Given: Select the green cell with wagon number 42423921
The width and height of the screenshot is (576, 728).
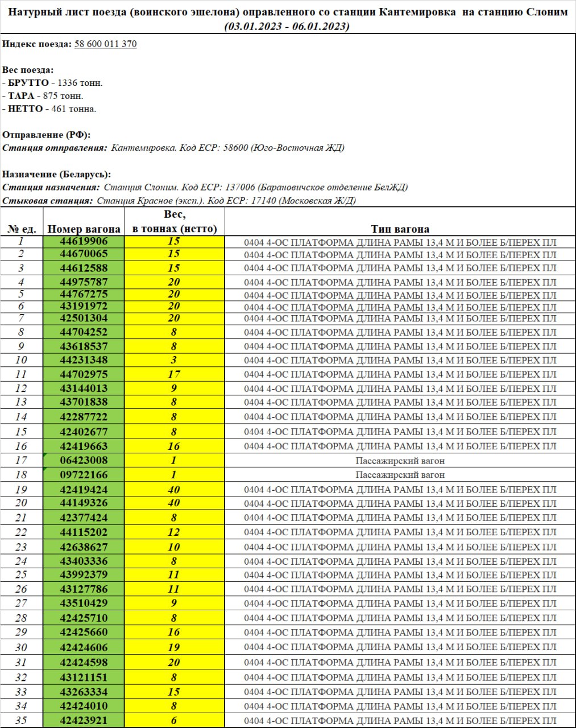Looking at the screenshot, I should [84, 720].
